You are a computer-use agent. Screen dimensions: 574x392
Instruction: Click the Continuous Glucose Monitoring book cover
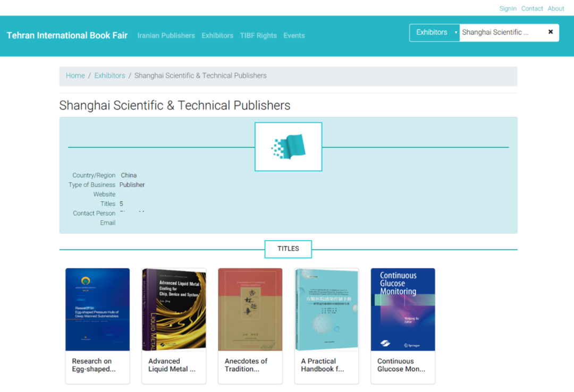coord(403,309)
